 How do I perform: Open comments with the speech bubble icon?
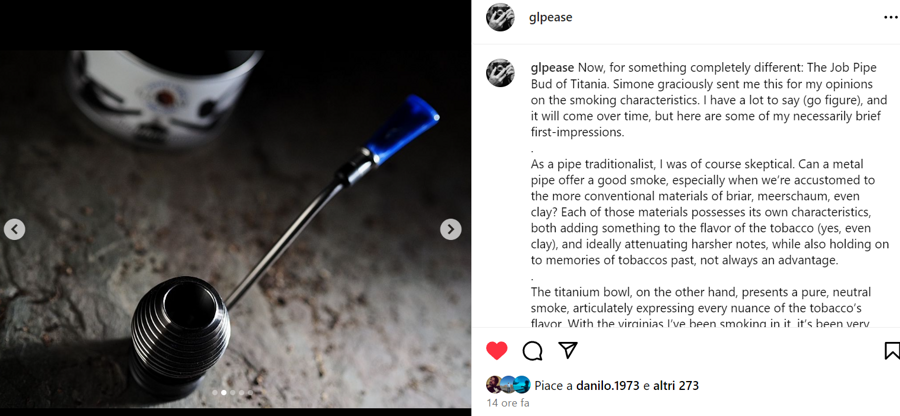532,351
